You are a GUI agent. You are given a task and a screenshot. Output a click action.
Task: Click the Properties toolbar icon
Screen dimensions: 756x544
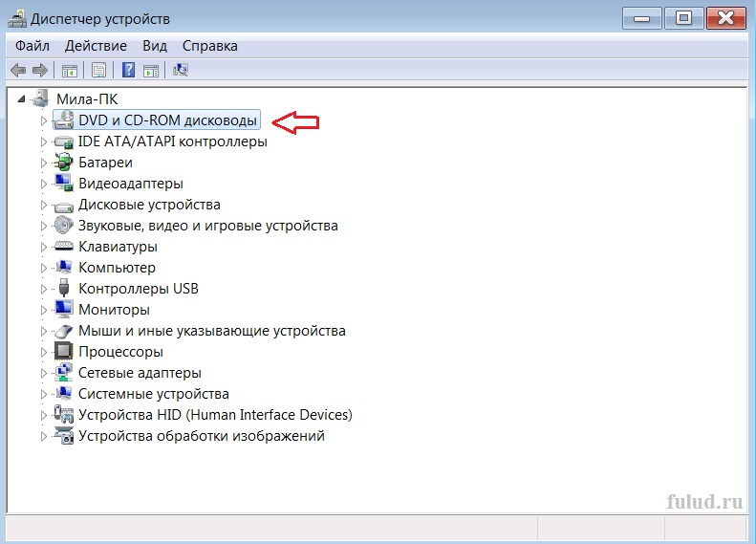coord(98,71)
